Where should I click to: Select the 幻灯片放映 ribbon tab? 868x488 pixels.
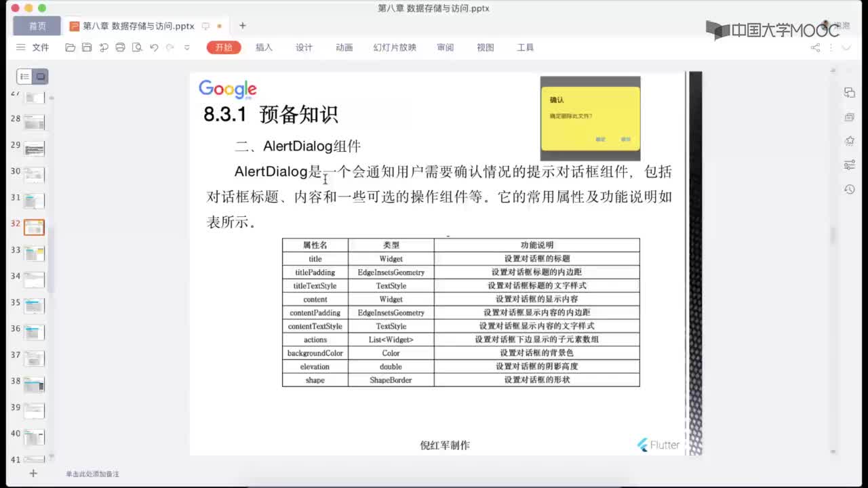pyautogui.click(x=395, y=47)
